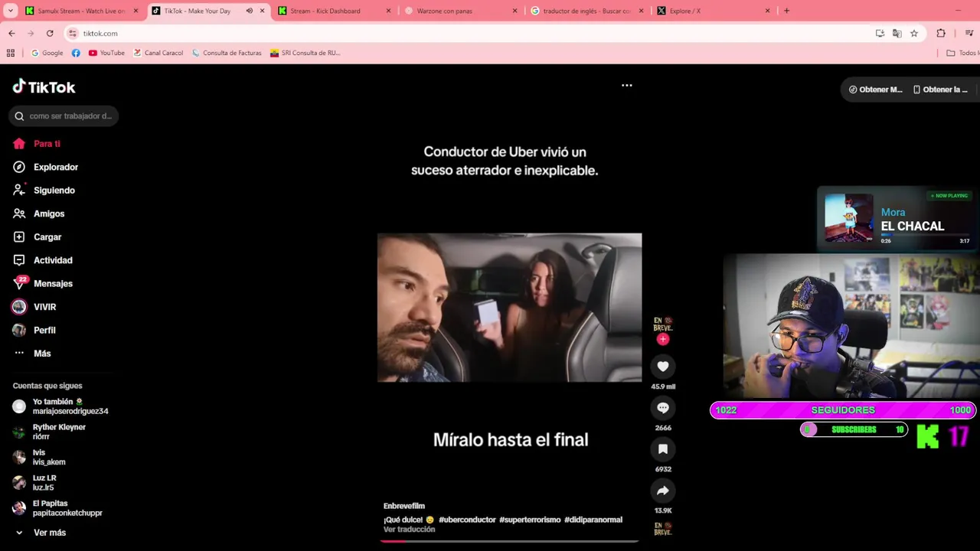Open a new browser tab

pos(786,11)
